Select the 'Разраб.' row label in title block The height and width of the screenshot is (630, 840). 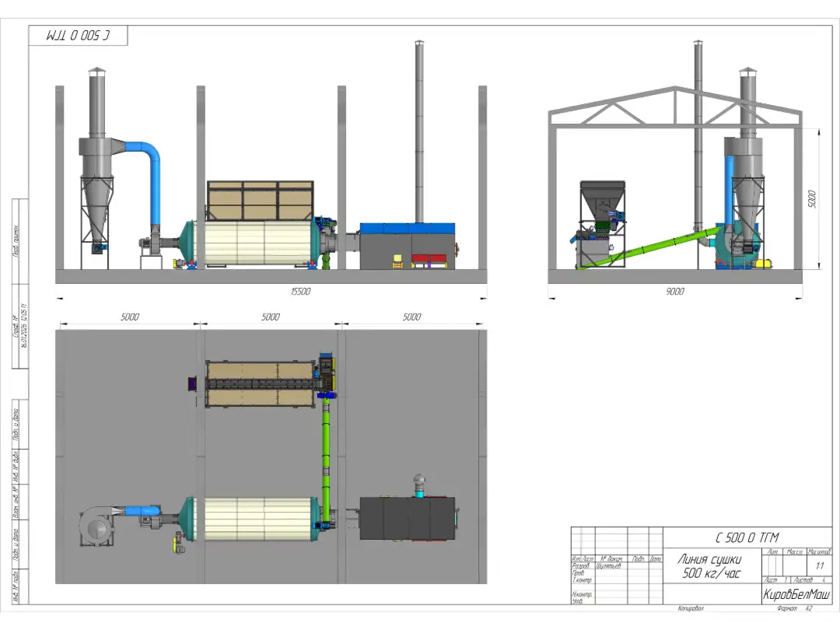coord(581,566)
